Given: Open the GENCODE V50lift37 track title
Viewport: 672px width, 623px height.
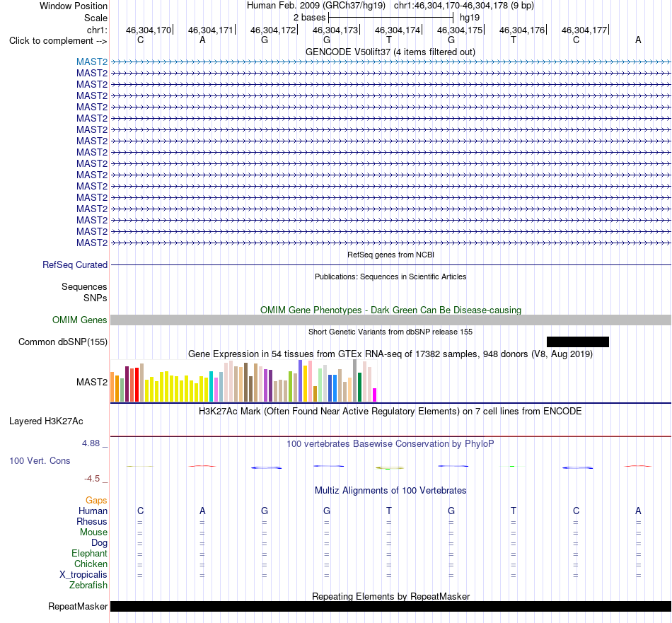Looking at the screenshot, I should [x=390, y=52].
